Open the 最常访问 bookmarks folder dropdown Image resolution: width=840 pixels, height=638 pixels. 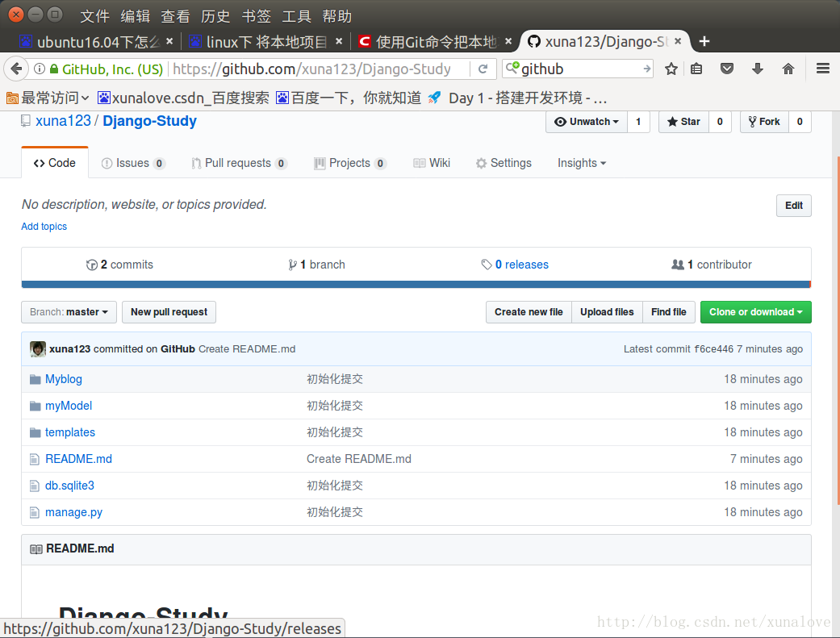(x=47, y=98)
